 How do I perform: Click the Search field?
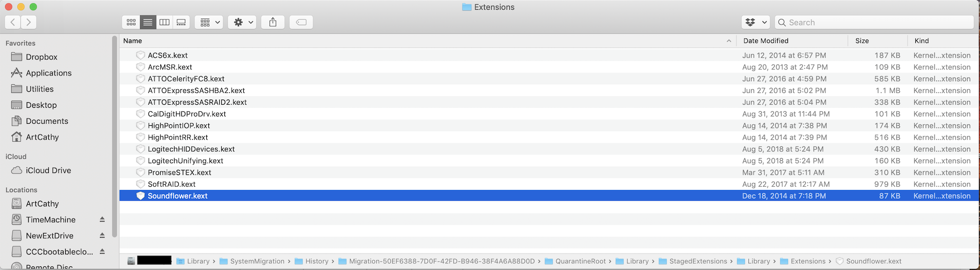tap(874, 22)
